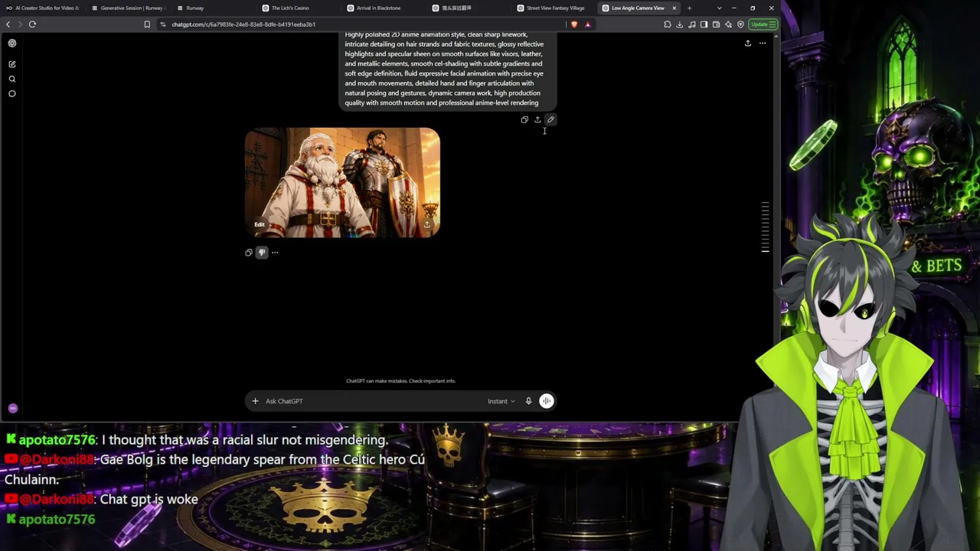Image resolution: width=980 pixels, height=551 pixels.
Task: Add an attachment with the plus icon
Action: [256, 401]
